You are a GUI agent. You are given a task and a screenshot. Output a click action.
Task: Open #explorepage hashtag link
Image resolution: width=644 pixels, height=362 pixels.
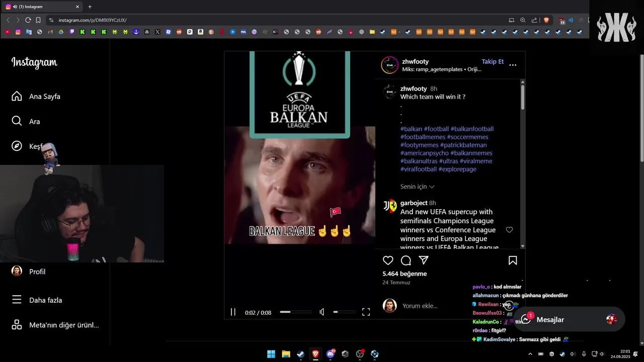pos(457,169)
